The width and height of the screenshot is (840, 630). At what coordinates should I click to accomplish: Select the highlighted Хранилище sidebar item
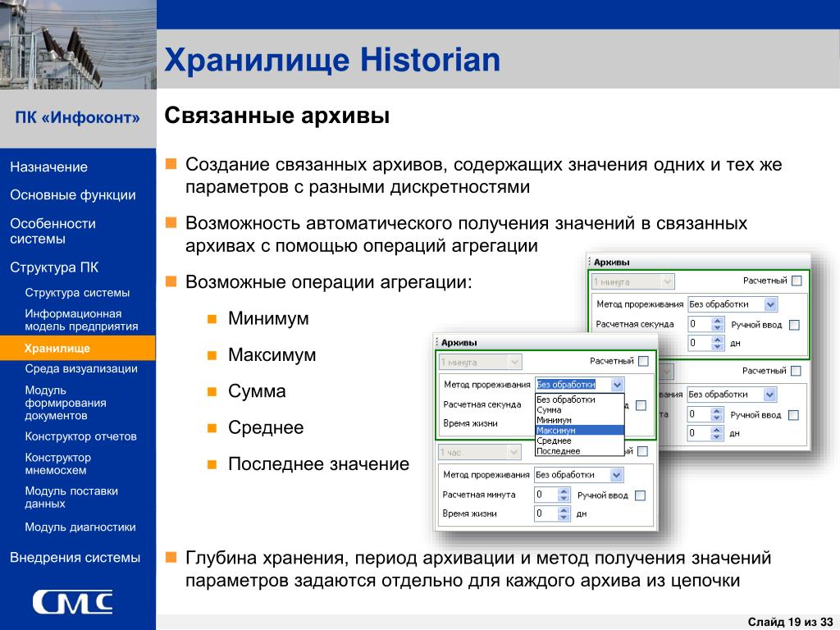coord(78,348)
